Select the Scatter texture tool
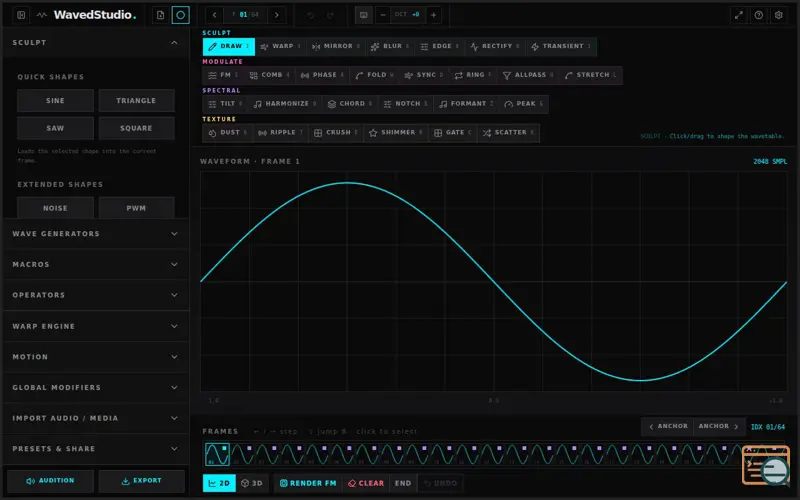Viewport: 800px width, 500px height. tap(508, 133)
